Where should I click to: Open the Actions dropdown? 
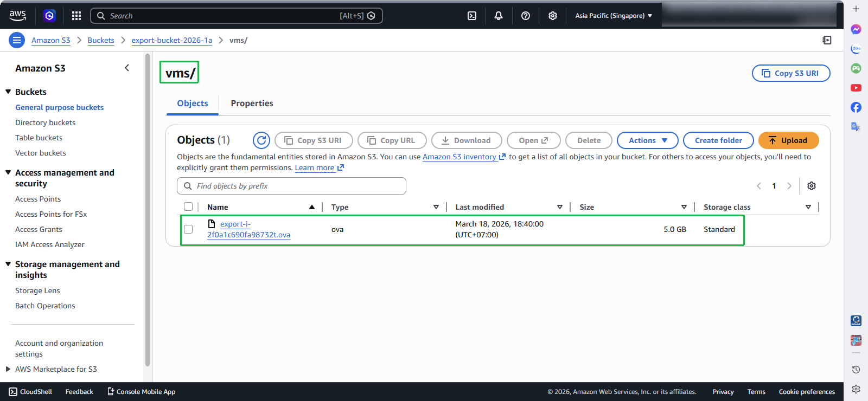[x=648, y=140]
